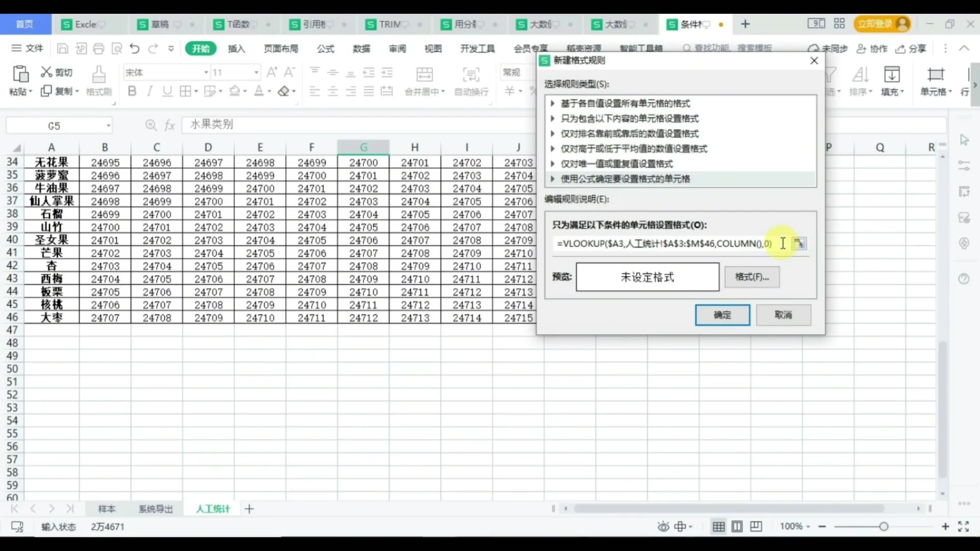Click the Sort icon
Viewport: 980px width, 551px height.
click(861, 74)
